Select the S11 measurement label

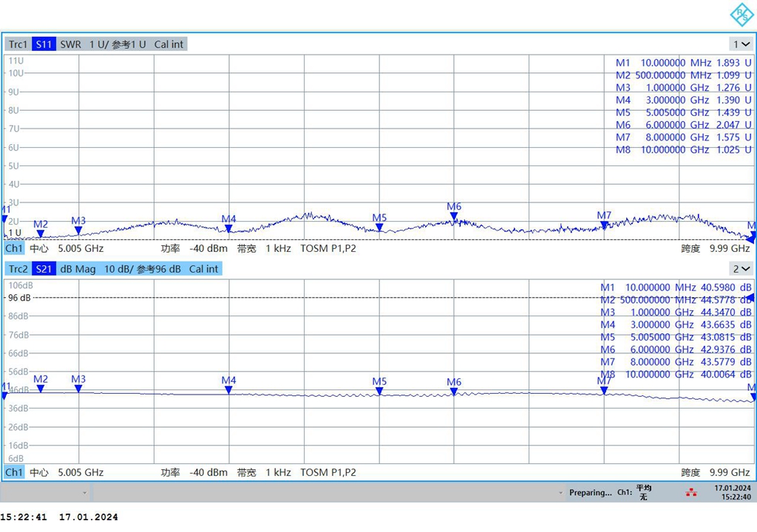pyautogui.click(x=44, y=44)
